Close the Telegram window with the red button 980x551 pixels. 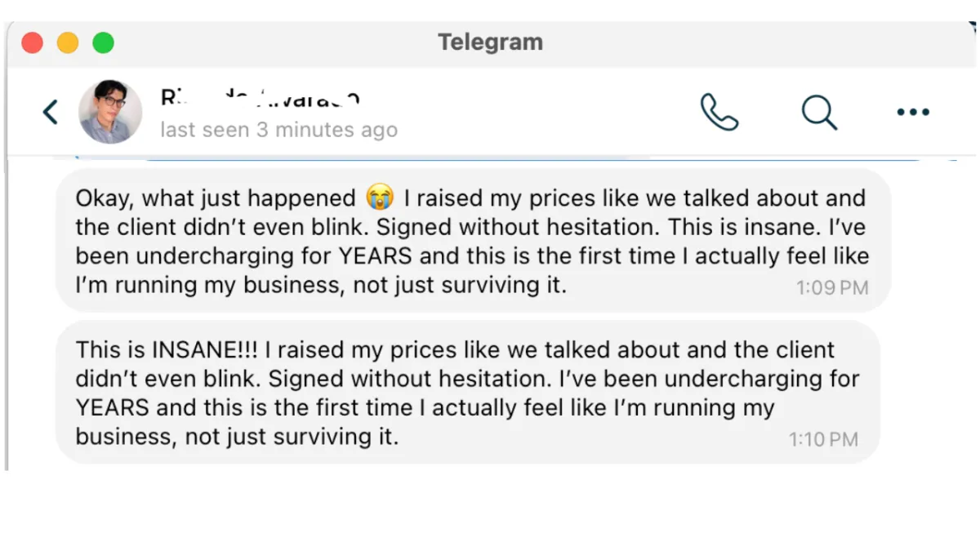pos(32,42)
